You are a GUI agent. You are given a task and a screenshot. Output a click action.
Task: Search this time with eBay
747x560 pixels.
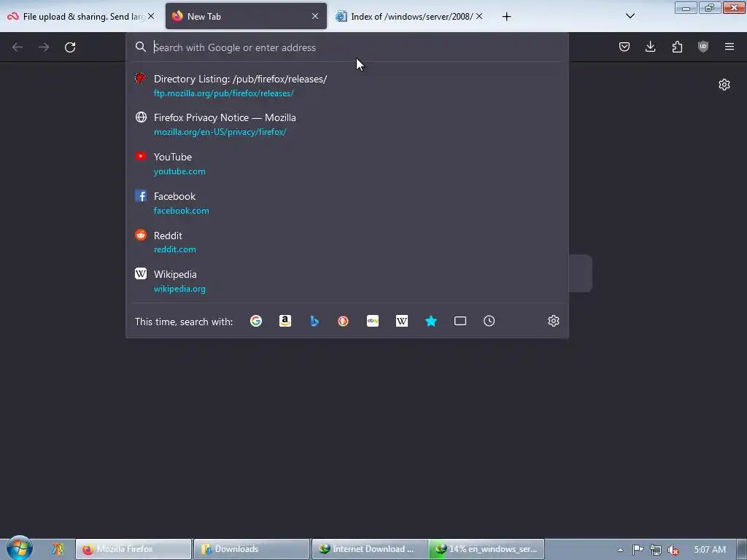coord(373,321)
